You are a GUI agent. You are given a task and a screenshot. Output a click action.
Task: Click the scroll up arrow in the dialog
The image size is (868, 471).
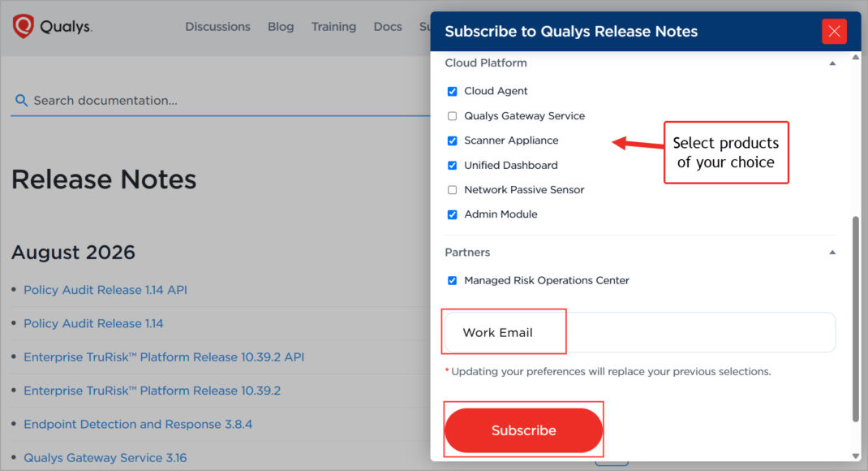click(856, 57)
